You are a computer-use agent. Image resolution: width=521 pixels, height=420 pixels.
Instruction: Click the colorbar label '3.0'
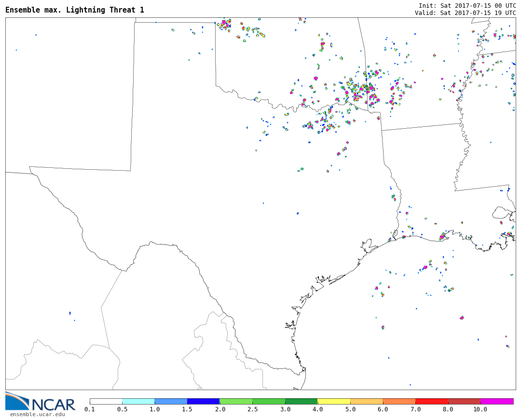285,409
